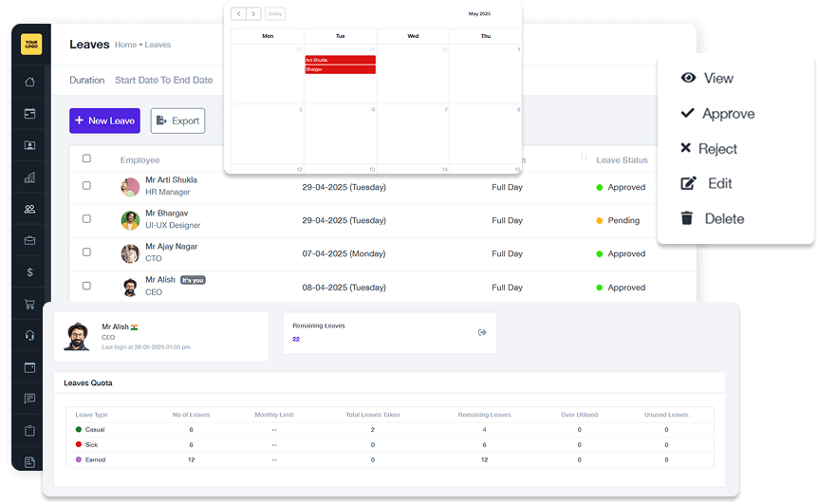
Task: Tick the checkbox for Mr Bhargav
Action: (86, 218)
